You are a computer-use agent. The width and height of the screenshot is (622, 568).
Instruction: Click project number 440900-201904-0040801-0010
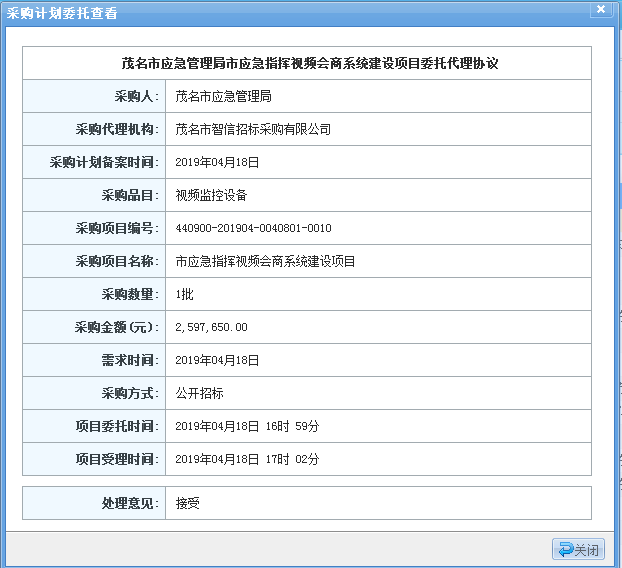coord(253,228)
